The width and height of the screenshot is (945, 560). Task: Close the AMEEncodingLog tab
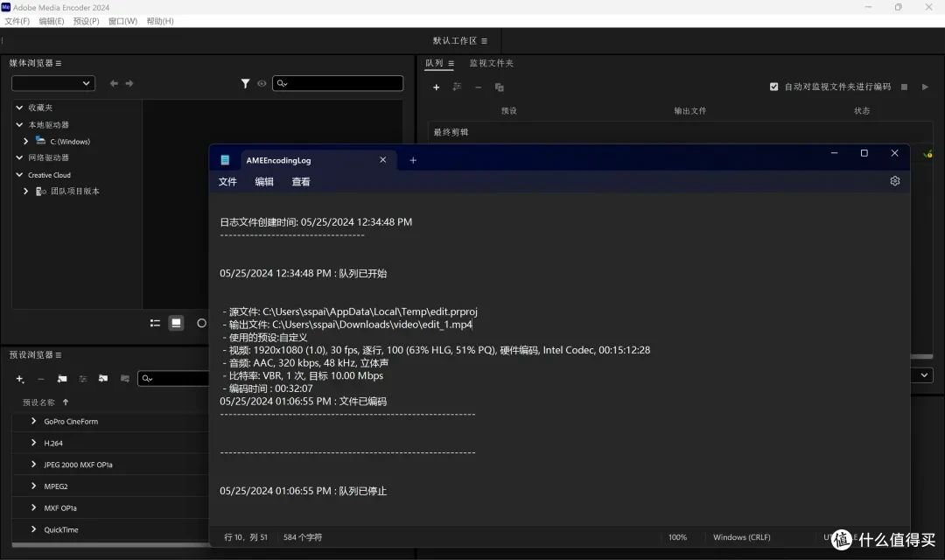tap(382, 160)
